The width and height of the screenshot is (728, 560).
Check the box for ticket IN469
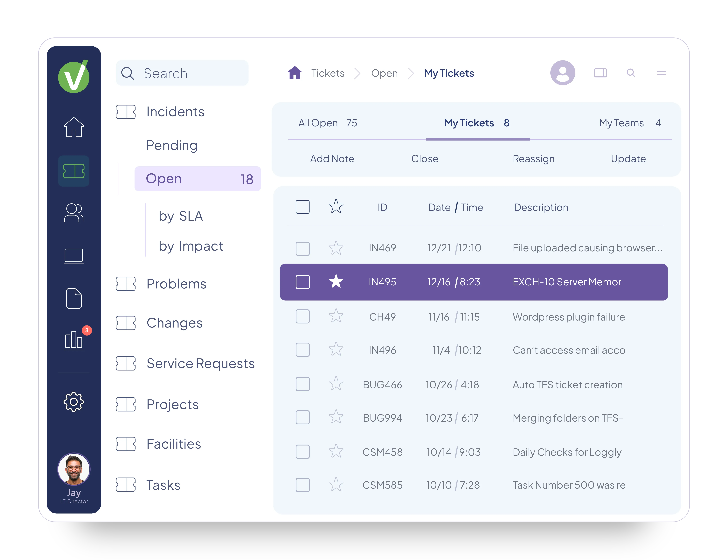pos(303,249)
